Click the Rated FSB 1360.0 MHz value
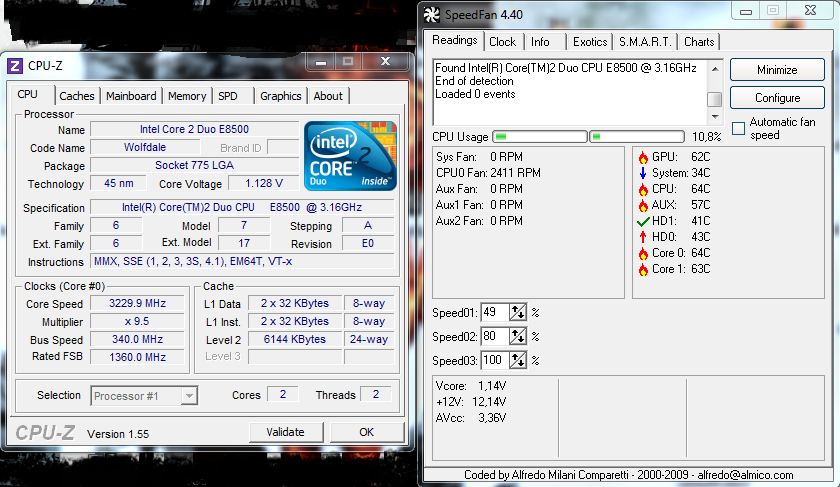This screenshot has width=840, height=487. (137, 357)
